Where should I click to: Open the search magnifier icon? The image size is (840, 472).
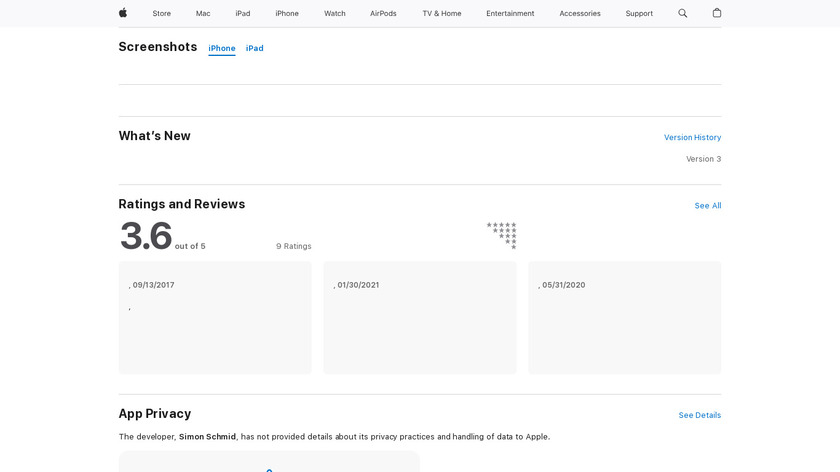coord(682,13)
